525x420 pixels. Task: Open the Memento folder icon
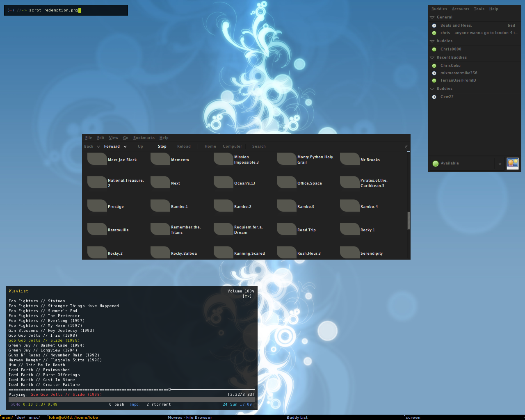point(160,159)
